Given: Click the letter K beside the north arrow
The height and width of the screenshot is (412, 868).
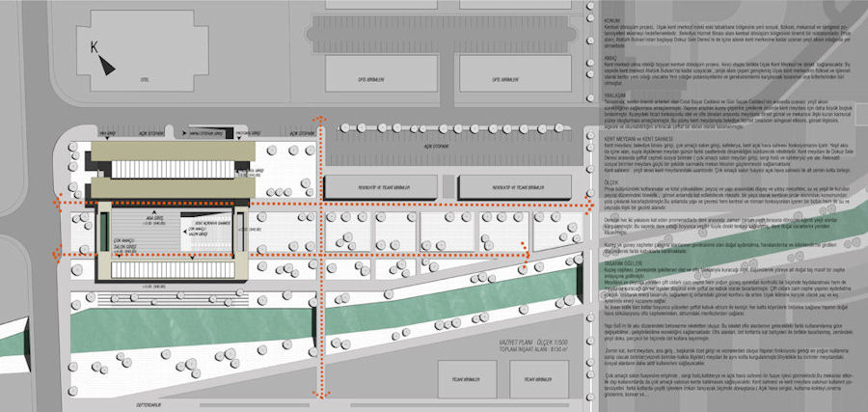Looking at the screenshot, I should tap(95, 48).
